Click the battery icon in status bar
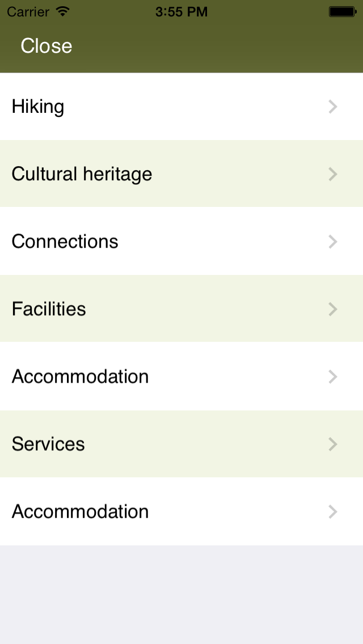This screenshot has height=644, width=363. pyautogui.click(x=342, y=11)
